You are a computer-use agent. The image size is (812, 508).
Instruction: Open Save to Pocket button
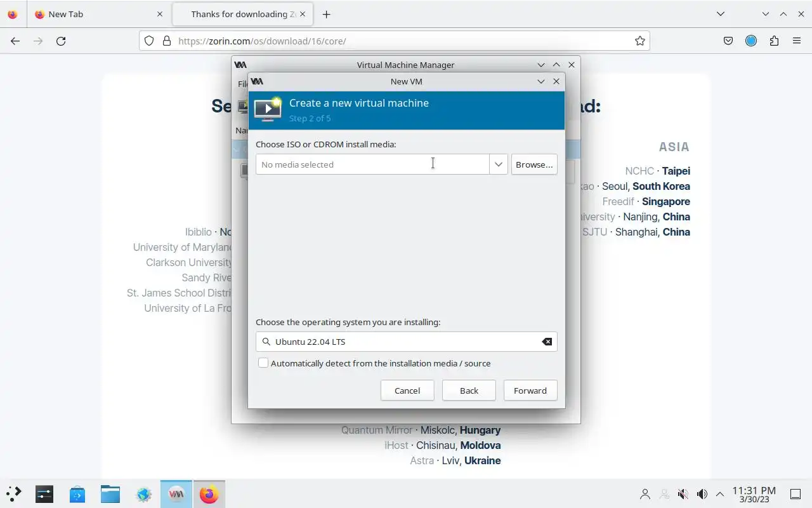(728, 41)
